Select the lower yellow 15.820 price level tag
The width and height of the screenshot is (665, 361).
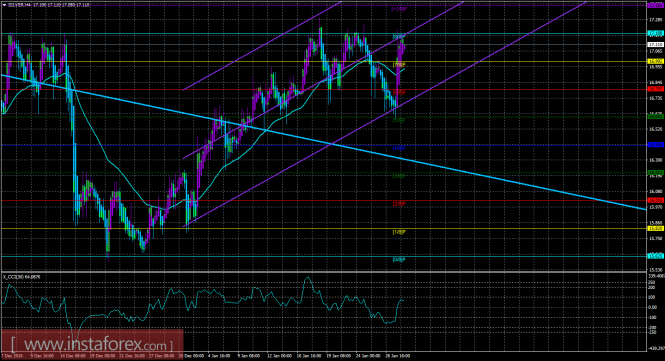(656, 228)
